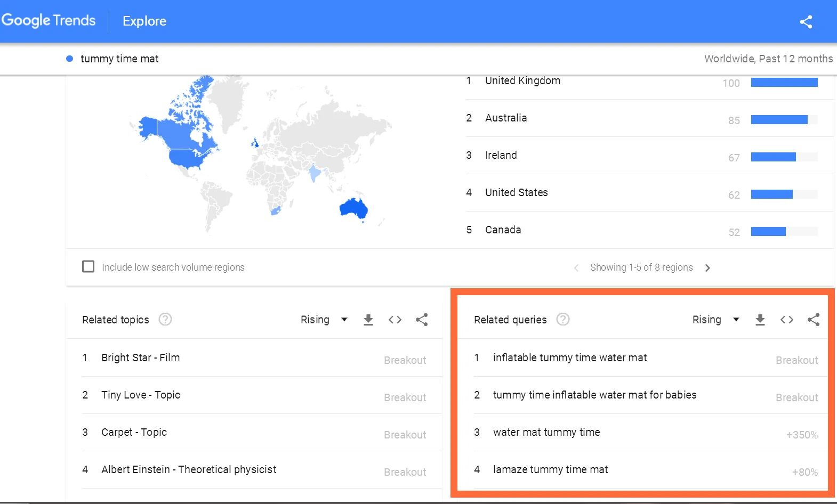
Task: Download the Related topics data
Action: (368, 320)
